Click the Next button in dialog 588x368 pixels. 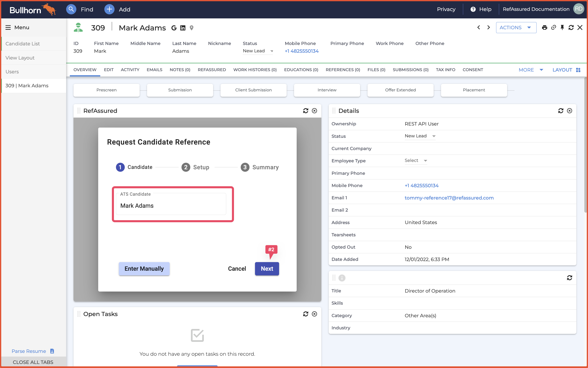click(x=267, y=268)
